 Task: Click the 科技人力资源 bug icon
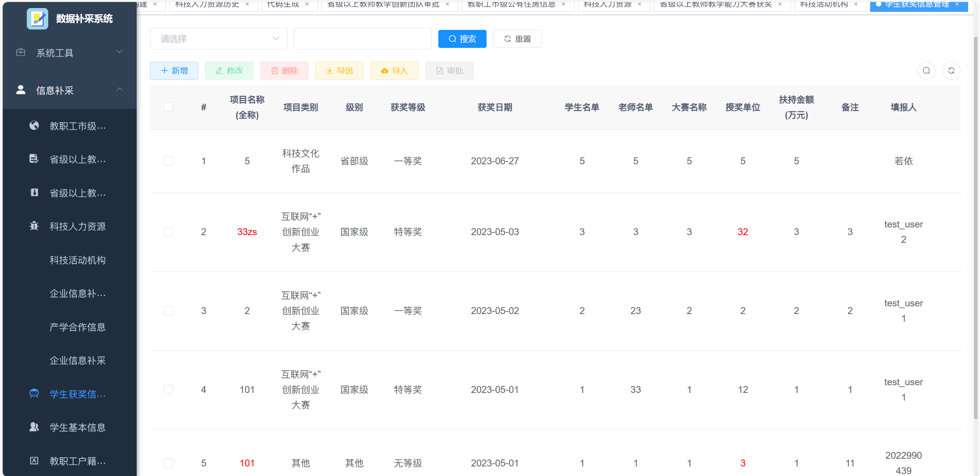pos(34,226)
